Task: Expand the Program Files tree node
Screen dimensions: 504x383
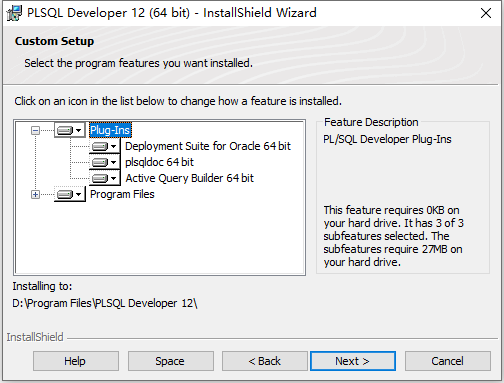Action: coord(35,194)
